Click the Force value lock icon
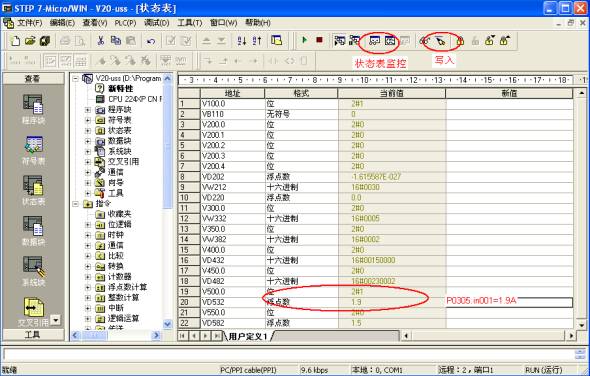The height and width of the screenshot is (376, 590). pyautogui.click(x=460, y=40)
